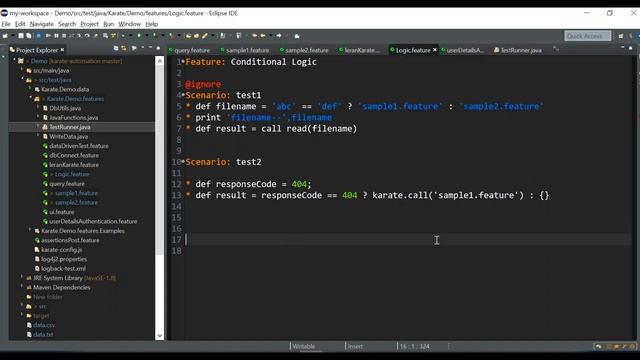The image size is (640, 360).
Task: Open the Help menu
Action: [151, 24]
